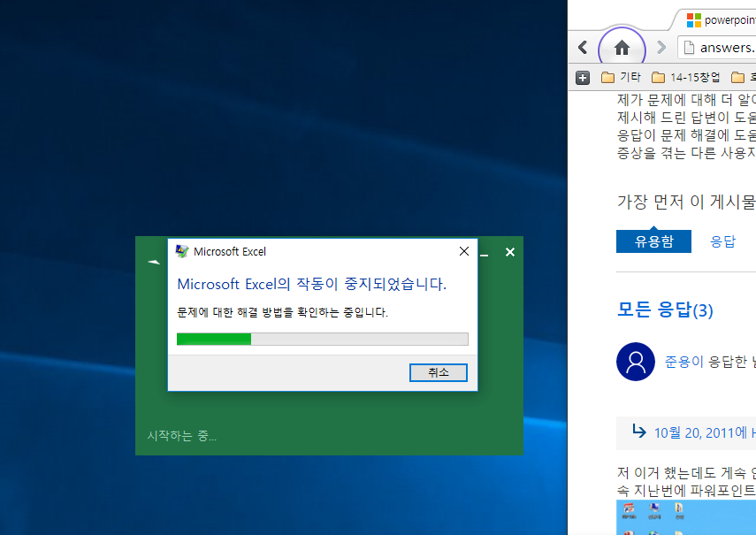Click the browser back arrow
The image size is (756, 535).
[583, 47]
